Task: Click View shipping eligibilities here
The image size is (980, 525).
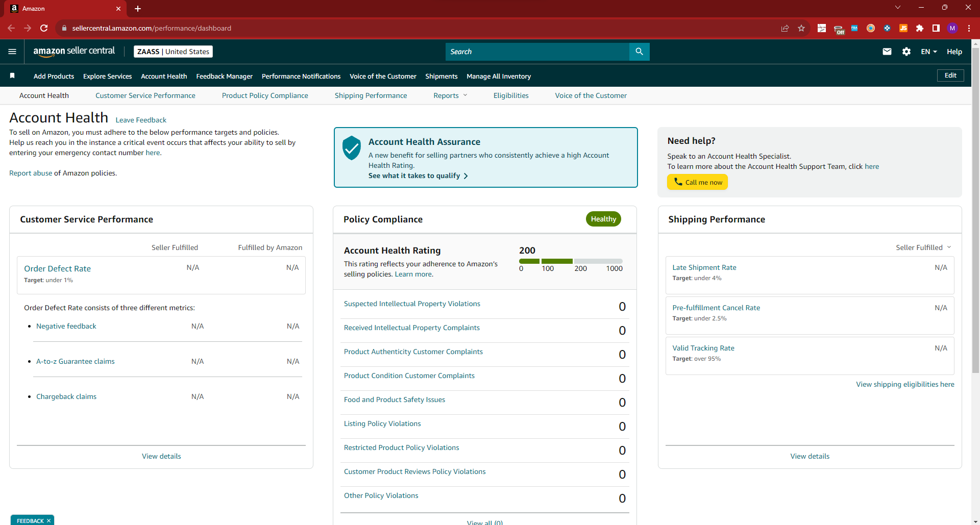Action: click(x=905, y=384)
